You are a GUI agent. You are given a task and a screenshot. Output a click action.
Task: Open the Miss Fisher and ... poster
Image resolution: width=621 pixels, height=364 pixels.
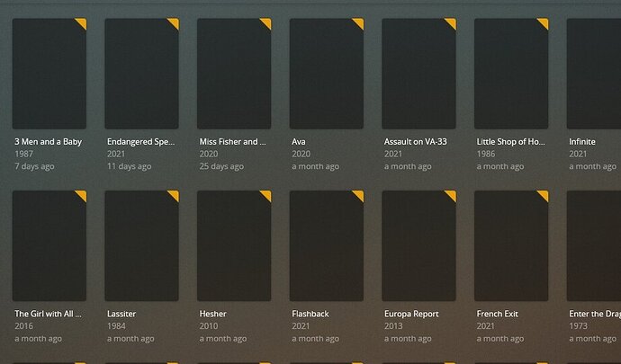234,74
